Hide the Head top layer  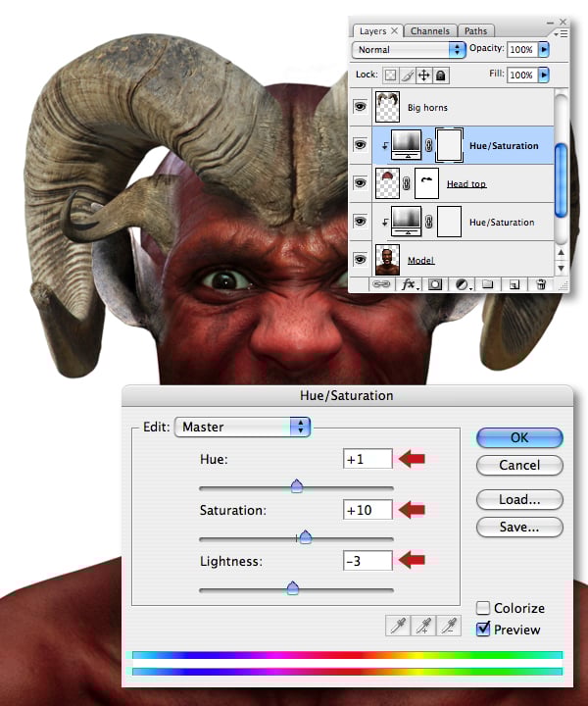[360, 183]
